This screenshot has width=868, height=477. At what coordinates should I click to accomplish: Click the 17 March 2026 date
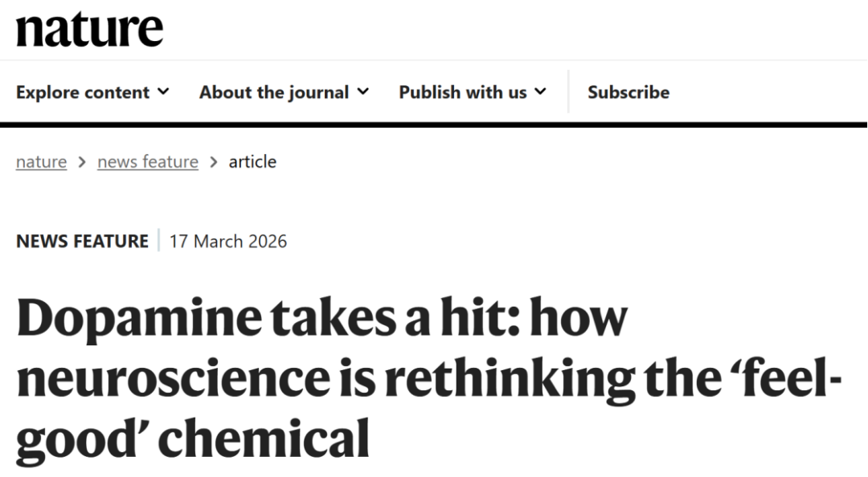[228, 241]
